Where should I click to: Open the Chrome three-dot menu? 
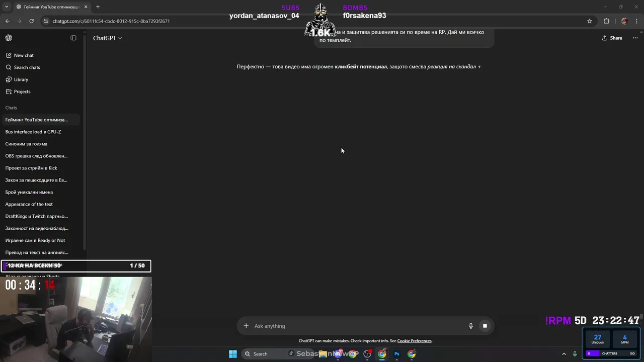pyautogui.click(x=637, y=21)
